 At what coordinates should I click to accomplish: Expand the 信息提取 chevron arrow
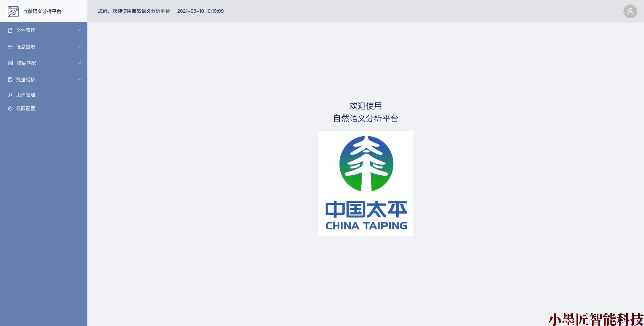coord(80,47)
